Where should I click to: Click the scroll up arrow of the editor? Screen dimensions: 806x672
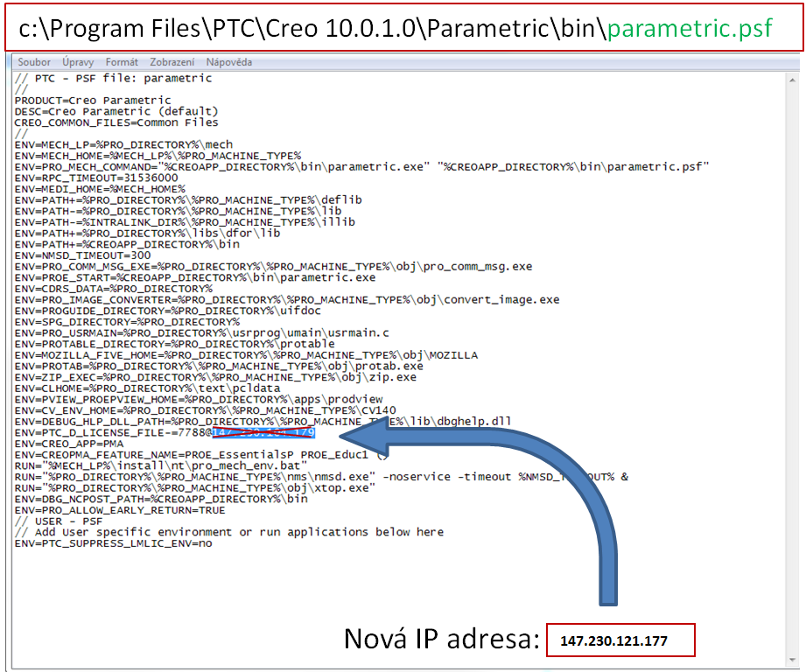(x=792, y=80)
